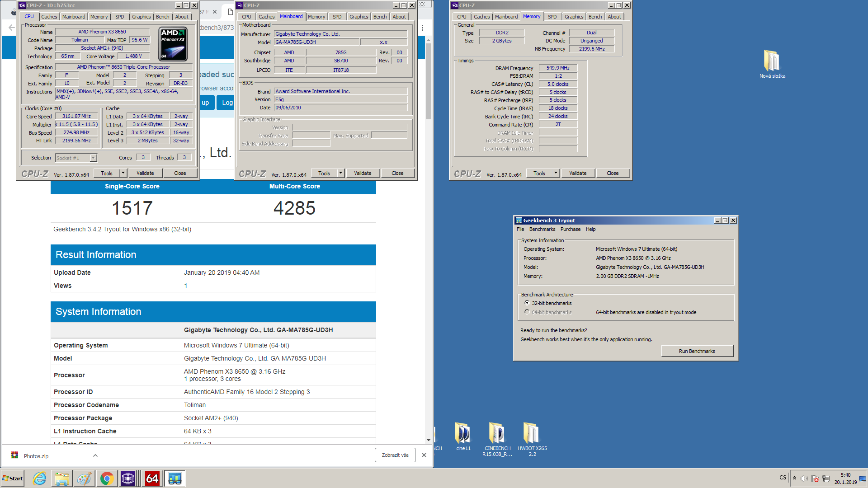Open Chrome three-dot menu
This screenshot has height=488, width=868.
click(422, 28)
